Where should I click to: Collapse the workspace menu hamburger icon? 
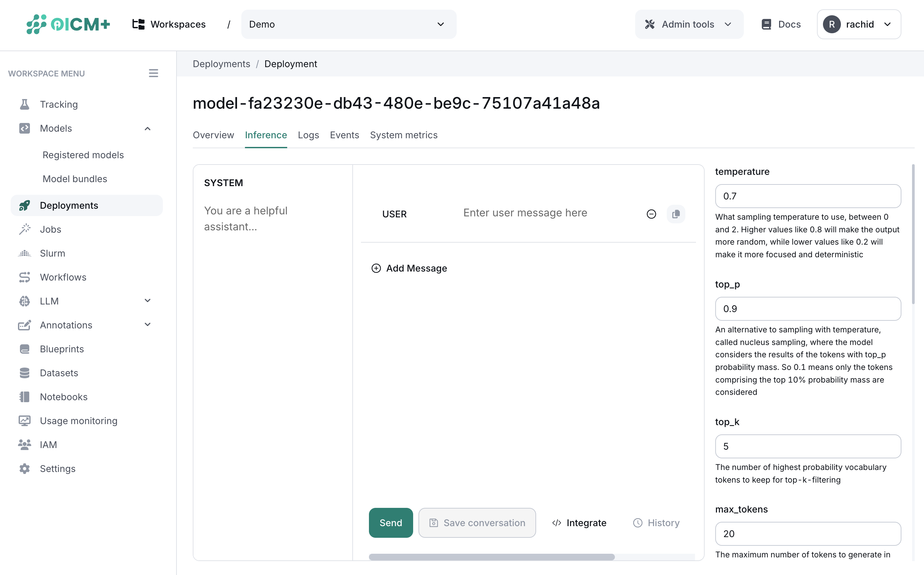click(x=153, y=73)
